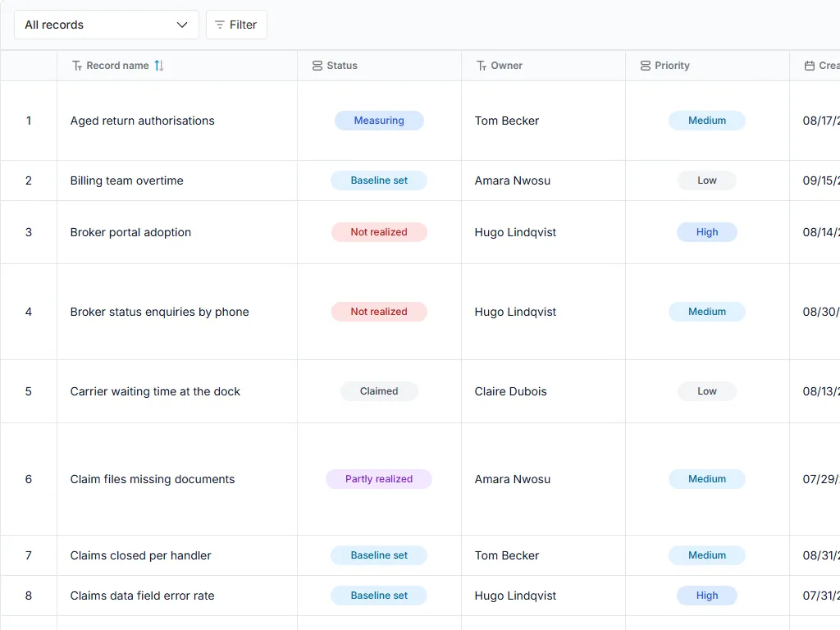Select the Owner column header
The width and height of the screenshot is (840, 630).
click(543, 66)
